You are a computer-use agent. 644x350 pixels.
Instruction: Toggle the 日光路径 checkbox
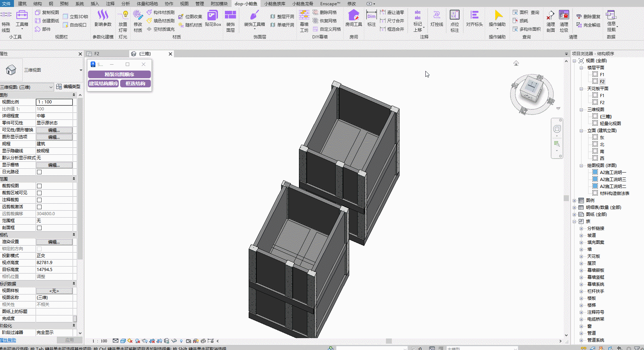point(39,172)
